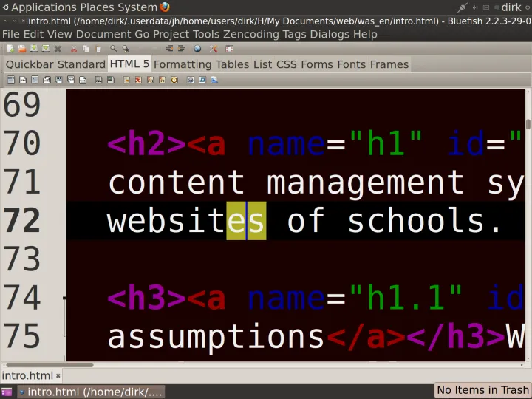The width and height of the screenshot is (532, 399).
Task: Close the intro.html document tab
Action: (58, 375)
